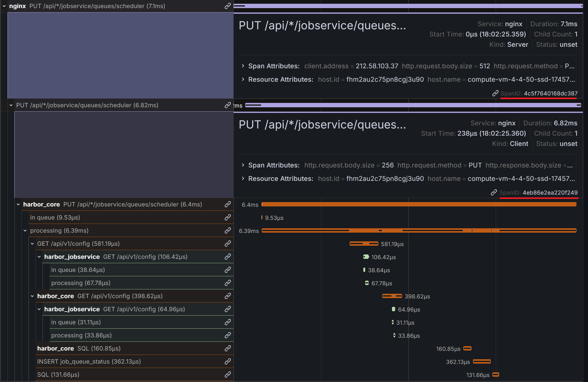Image resolution: width=588 pixels, height=382 pixels.
Task: Collapse the processing (6.39ms) span
Action: click(25, 230)
